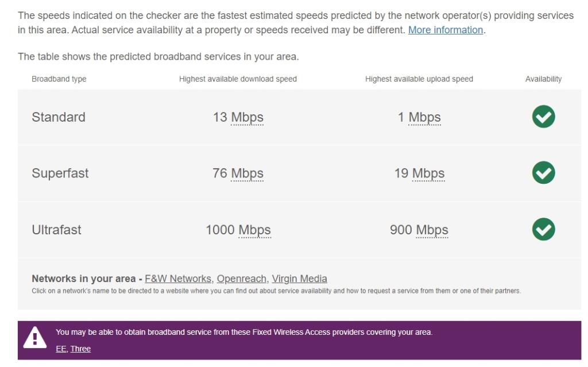Click the Superfast availability green checkmark
The width and height of the screenshot is (588, 367).
click(543, 173)
